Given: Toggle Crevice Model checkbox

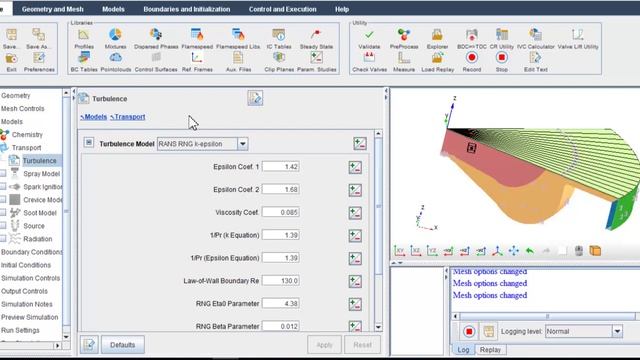Looking at the screenshot, I should pos(3,200).
